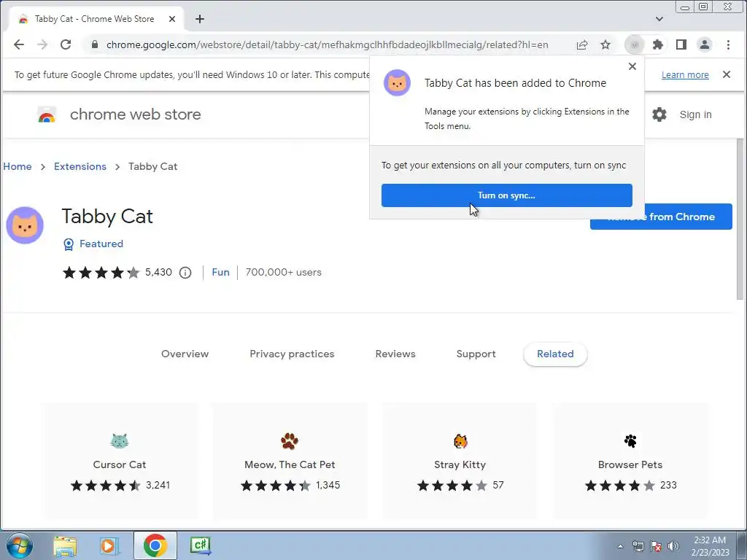This screenshot has width=747, height=560.
Task: Open web store settings gear
Action: coord(659,114)
